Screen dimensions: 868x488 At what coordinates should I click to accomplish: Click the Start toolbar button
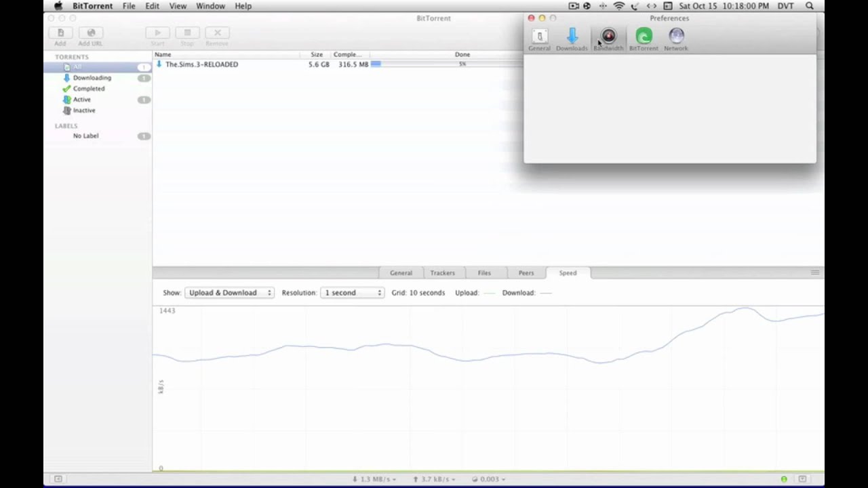[x=157, y=36]
